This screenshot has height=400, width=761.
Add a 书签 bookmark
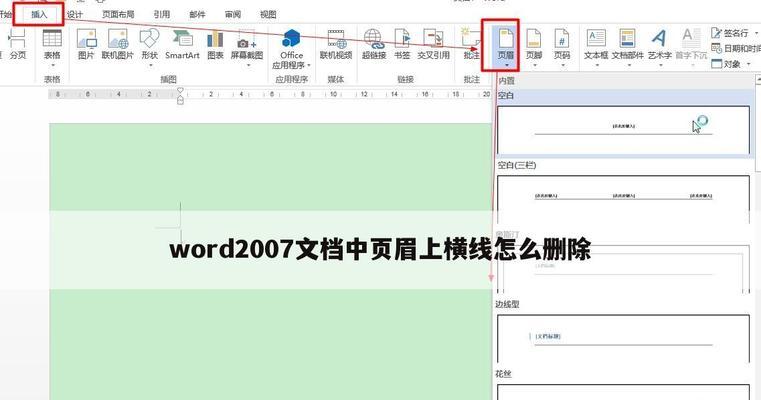coord(402,44)
